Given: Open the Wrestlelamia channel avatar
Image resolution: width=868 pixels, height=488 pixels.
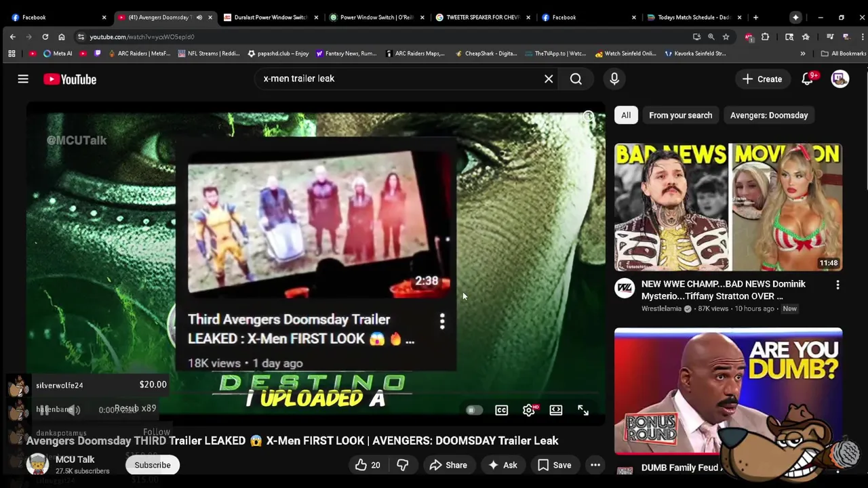Looking at the screenshot, I should click(x=625, y=288).
